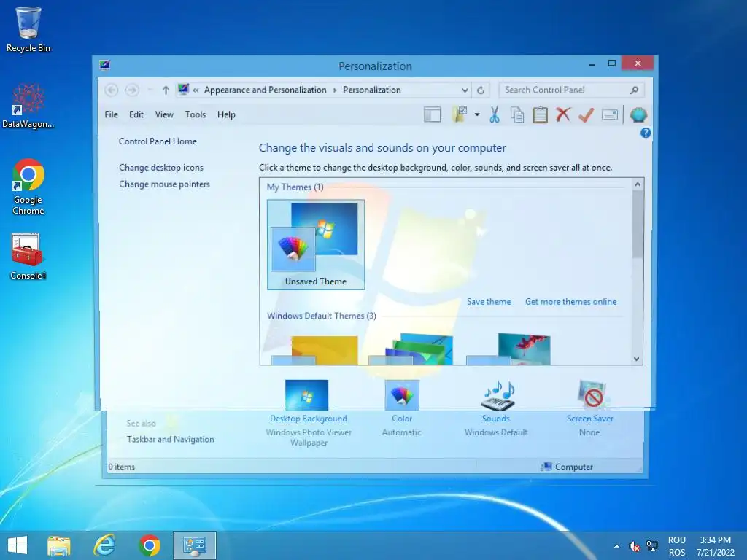Go up one level arrow
Image resolution: width=747 pixels, height=560 pixels.
click(x=166, y=90)
